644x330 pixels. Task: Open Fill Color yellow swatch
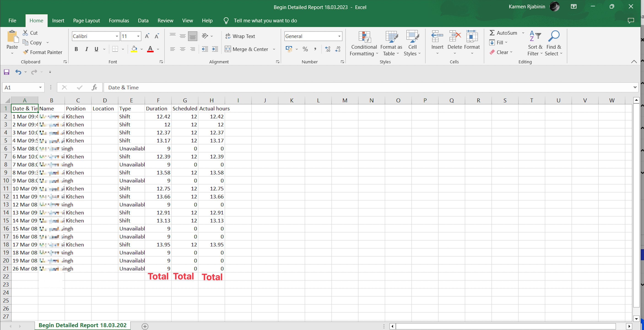pos(134,49)
